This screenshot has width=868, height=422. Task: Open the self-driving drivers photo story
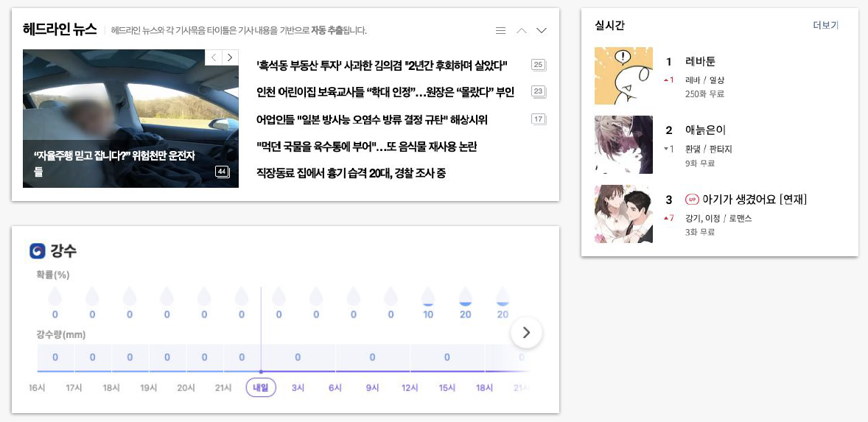click(130, 119)
